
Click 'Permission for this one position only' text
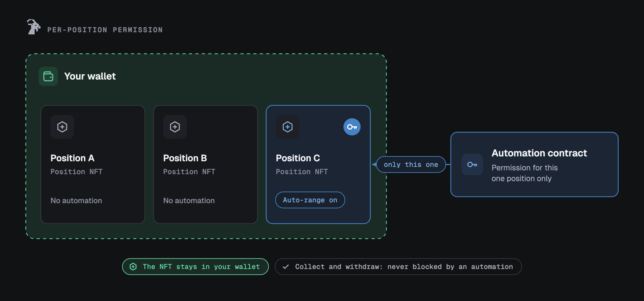tap(525, 173)
